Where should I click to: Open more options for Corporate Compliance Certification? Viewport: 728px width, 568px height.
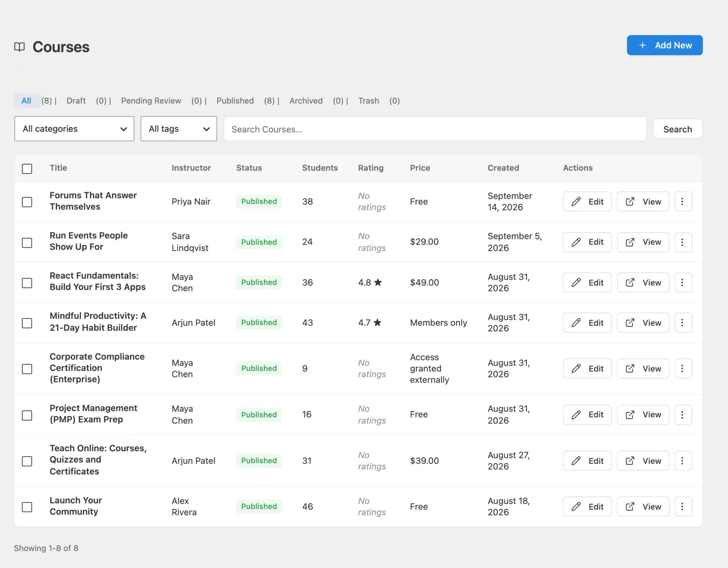[x=682, y=368]
